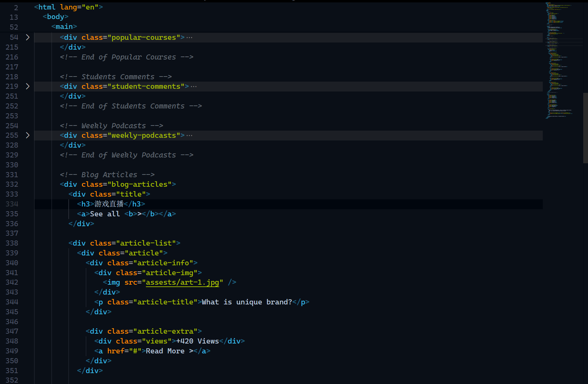Click the 'End of Weekly Podcasts' comment

click(127, 155)
